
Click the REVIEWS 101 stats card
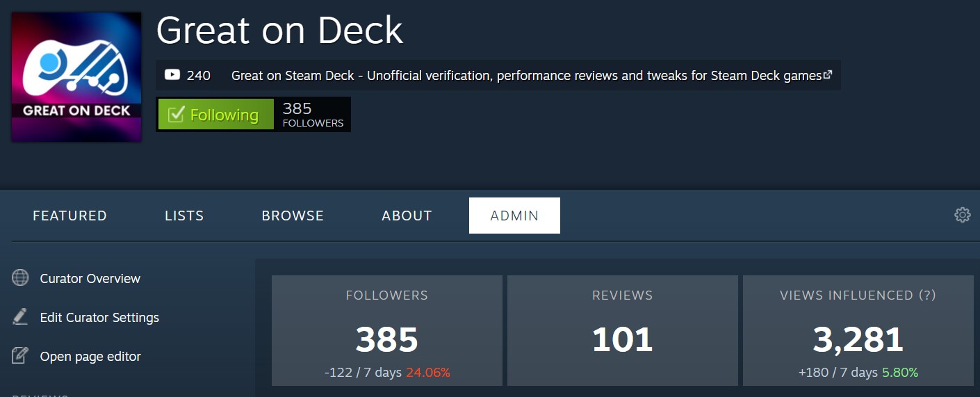click(623, 330)
